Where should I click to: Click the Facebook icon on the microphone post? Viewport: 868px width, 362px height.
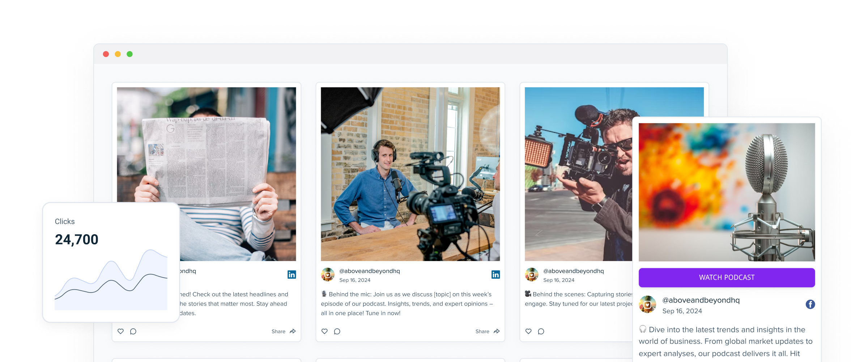[x=810, y=304]
